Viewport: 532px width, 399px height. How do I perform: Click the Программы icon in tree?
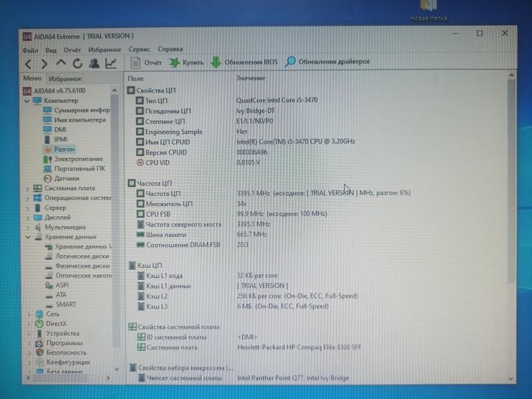pyautogui.click(x=40, y=343)
